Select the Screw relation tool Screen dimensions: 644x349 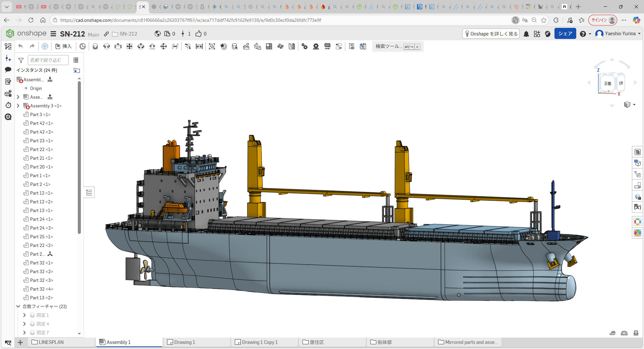click(x=327, y=46)
